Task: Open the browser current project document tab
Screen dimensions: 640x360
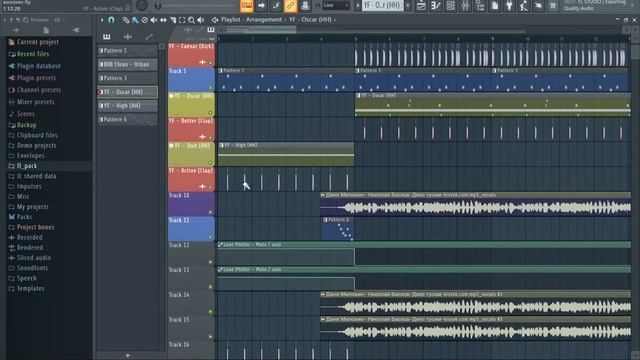Action: (x=46, y=30)
